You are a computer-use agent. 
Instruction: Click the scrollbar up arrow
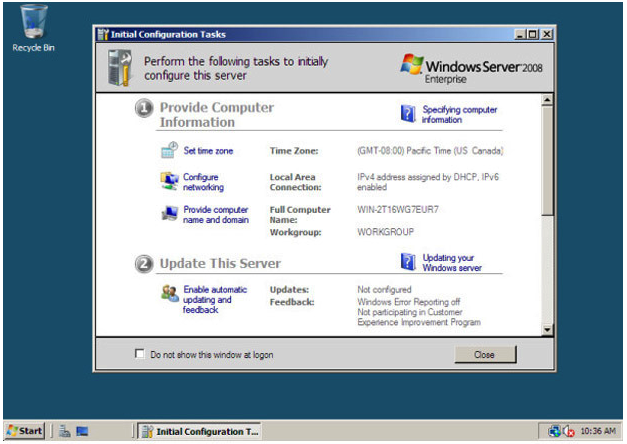[x=547, y=99]
